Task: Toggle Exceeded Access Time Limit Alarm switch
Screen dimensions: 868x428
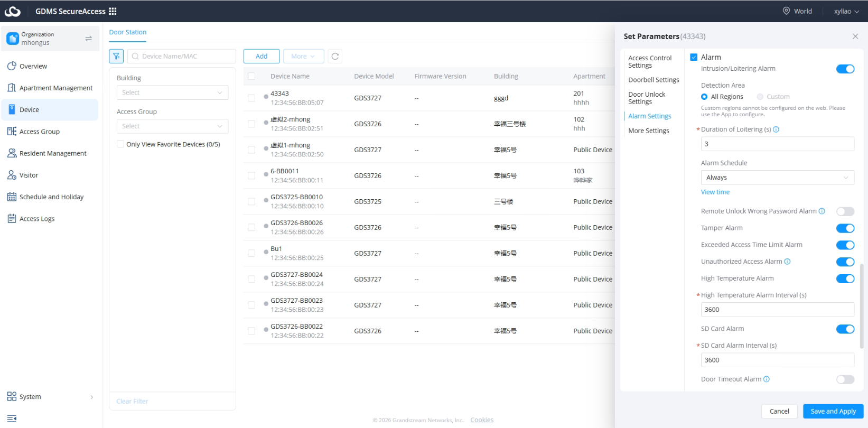Action: 845,245
